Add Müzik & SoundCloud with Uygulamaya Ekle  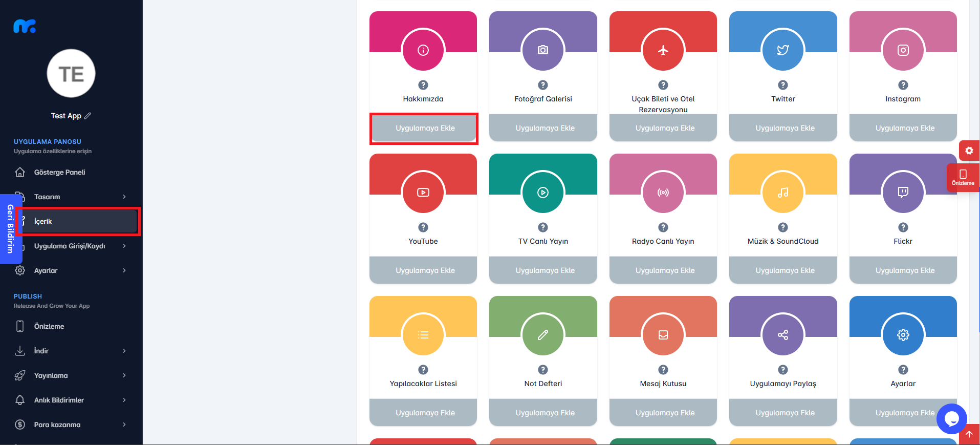coord(783,270)
